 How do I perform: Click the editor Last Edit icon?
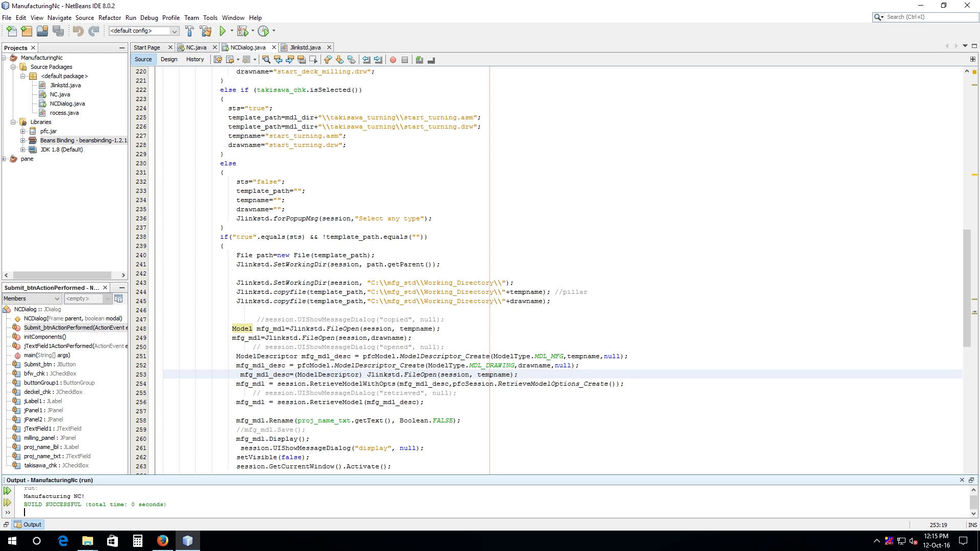tap(218, 60)
